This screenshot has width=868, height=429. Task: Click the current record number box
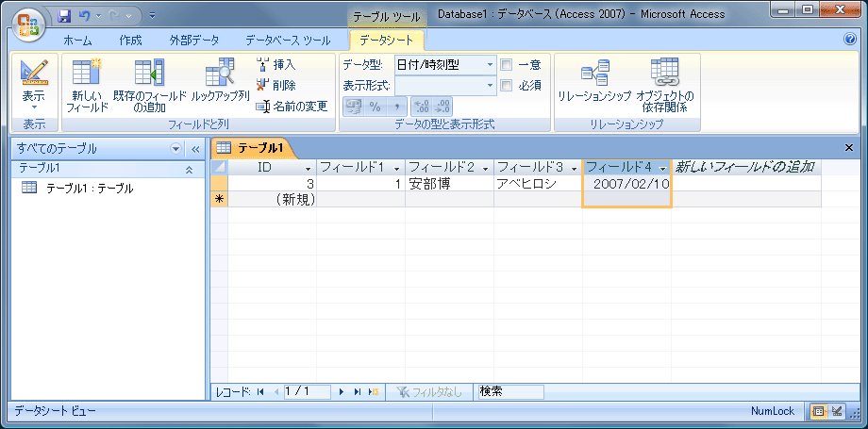[x=308, y=392]
